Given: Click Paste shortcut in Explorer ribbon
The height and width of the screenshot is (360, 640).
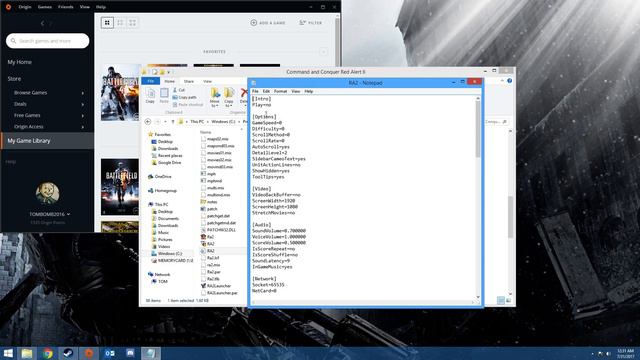Looking at the screenshot, I should click(188, 104).
